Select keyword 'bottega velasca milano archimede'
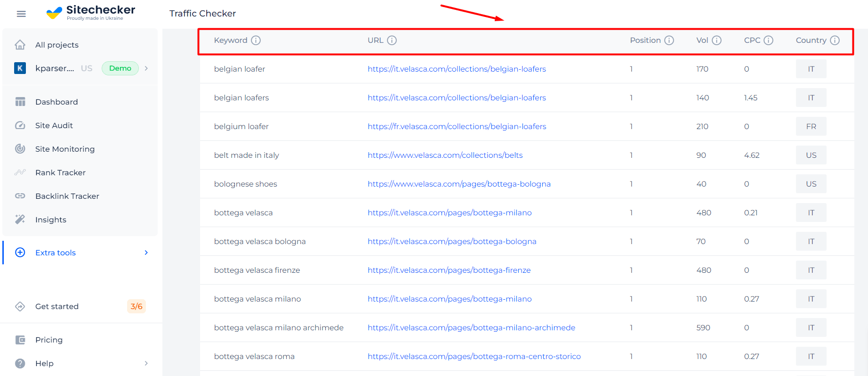868x376 pixels. [x=279, y=327]
